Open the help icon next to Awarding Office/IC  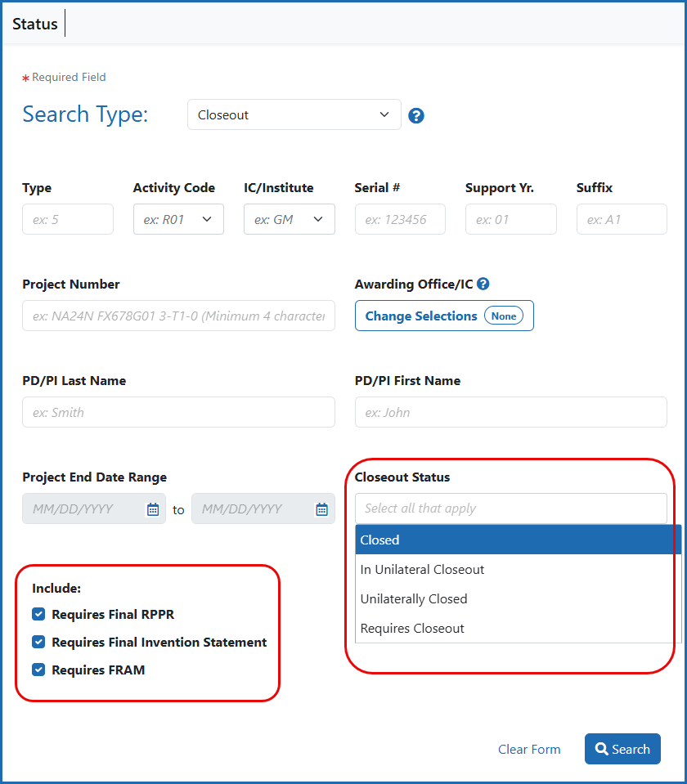click(483, 284)
